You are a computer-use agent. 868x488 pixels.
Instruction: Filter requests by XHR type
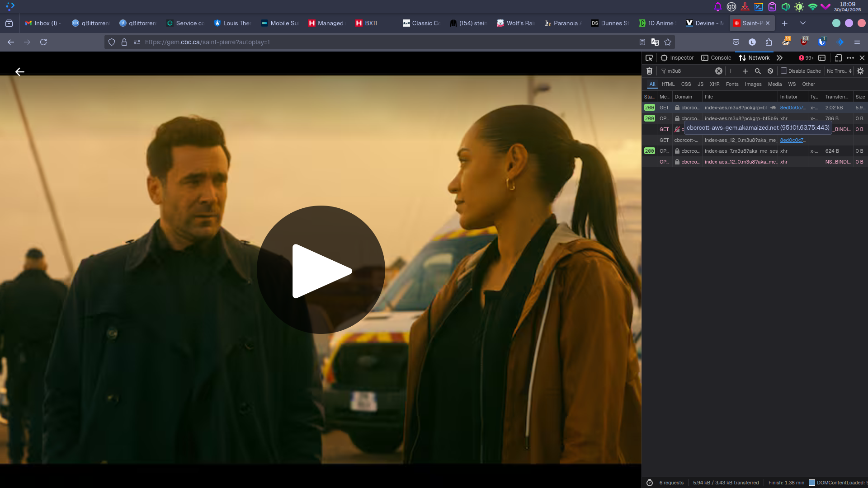(x=714, y=84)
